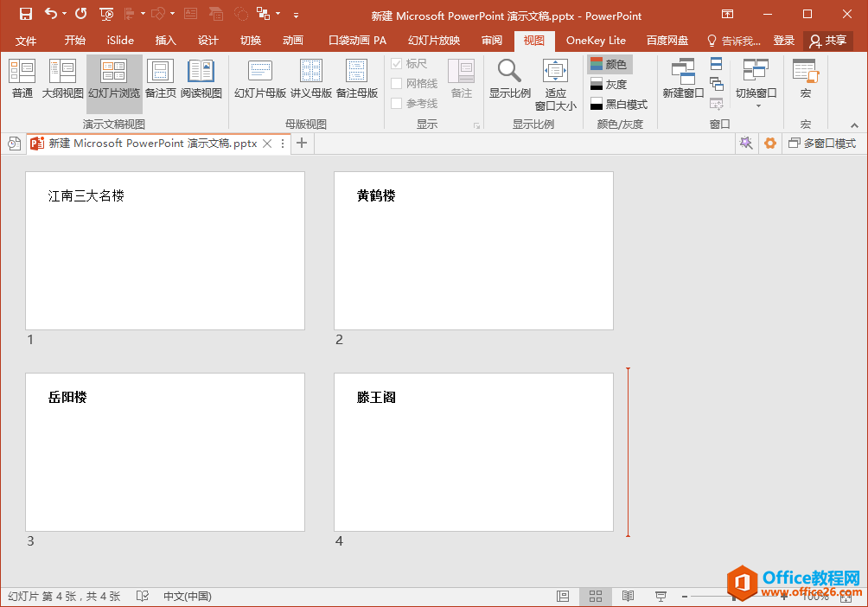Click the spell check icon in status bar
Screen dimensions: 868x607
click(143, 596)
